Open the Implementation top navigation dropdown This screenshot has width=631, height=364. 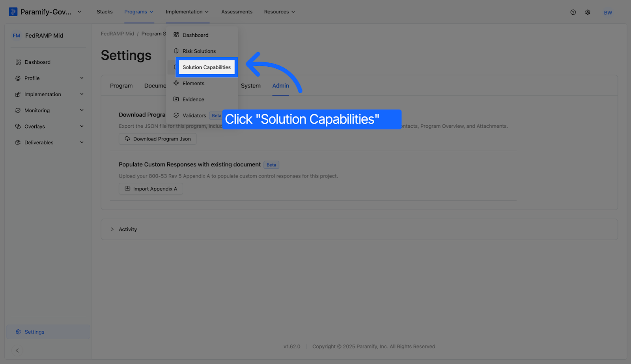(187, 12)
